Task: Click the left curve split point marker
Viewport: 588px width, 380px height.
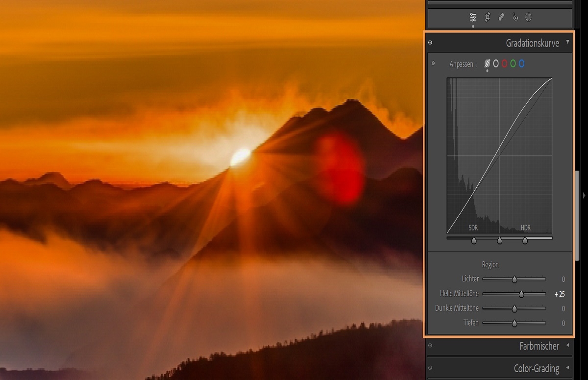Action: [x=474, y=241]
